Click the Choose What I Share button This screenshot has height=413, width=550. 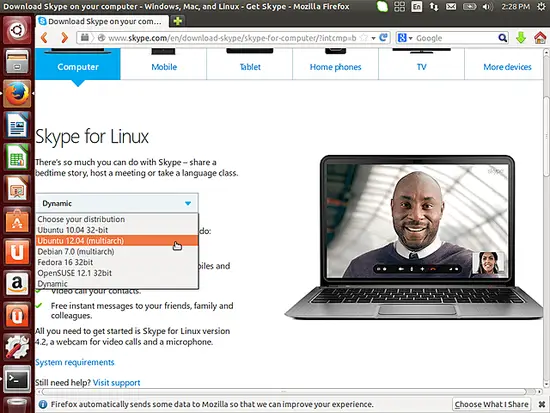pos(491,404)
